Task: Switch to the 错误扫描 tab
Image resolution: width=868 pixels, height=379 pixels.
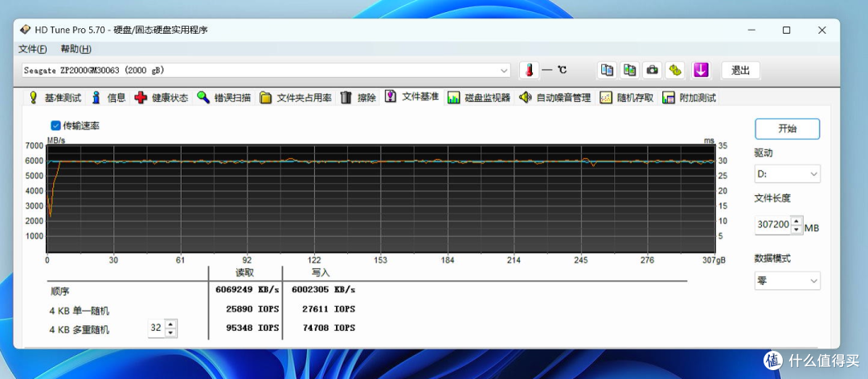Action: coord(224,98)
